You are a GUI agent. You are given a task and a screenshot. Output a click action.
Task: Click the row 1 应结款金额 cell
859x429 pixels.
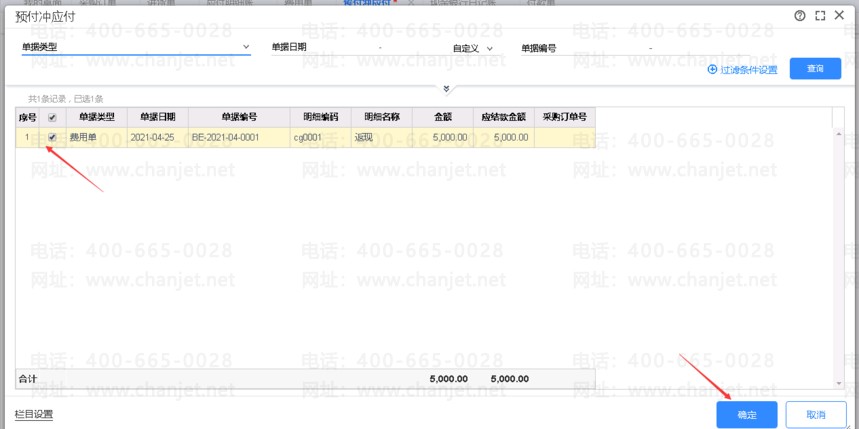tap(504, 138)
